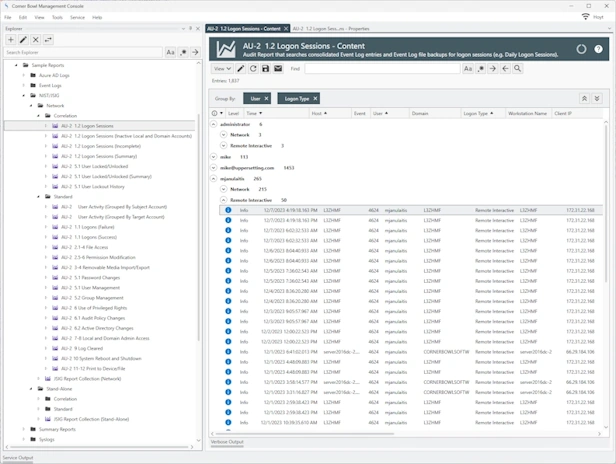Viewport: 616px width, 464px height.
Task: Collapse the Sample Reports tree folder
Action: [16, 65]
